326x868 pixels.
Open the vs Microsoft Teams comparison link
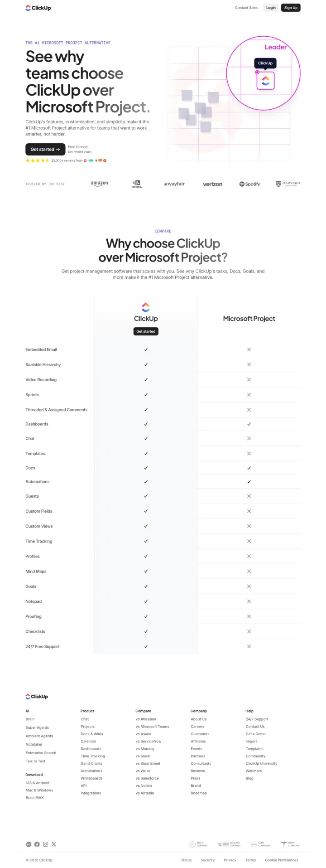(152, 727)
